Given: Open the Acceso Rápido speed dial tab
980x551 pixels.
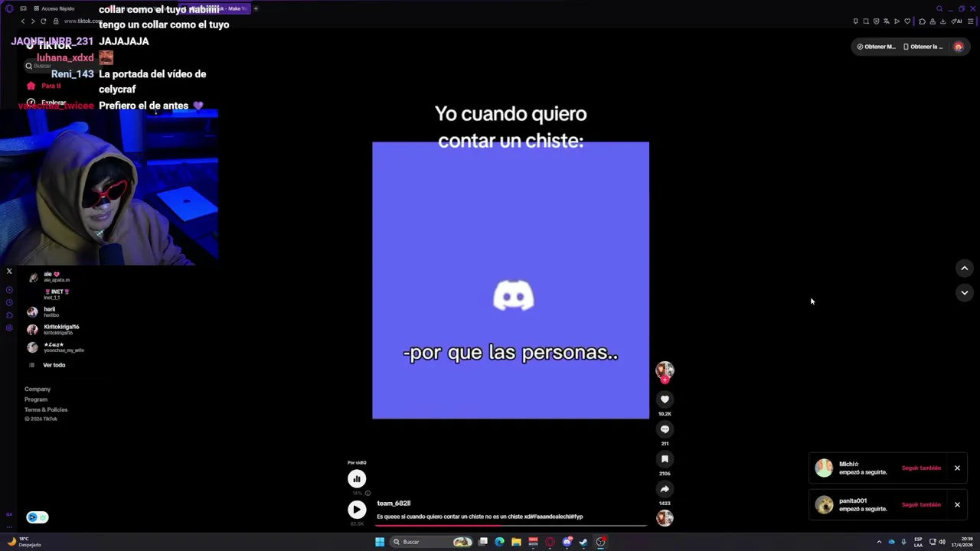Looking at the screenshot, I should [x=54, y=8].
